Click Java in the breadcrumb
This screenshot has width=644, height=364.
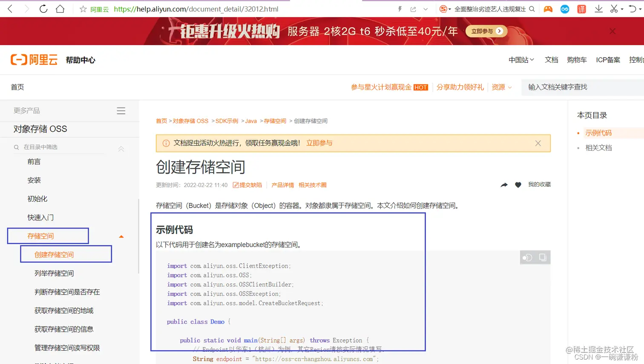coord(251,121)
